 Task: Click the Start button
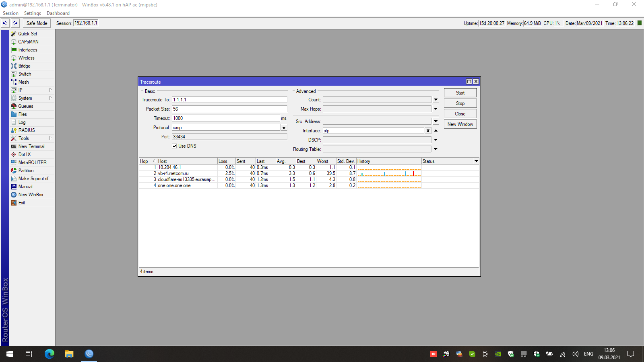pos(460,93)
